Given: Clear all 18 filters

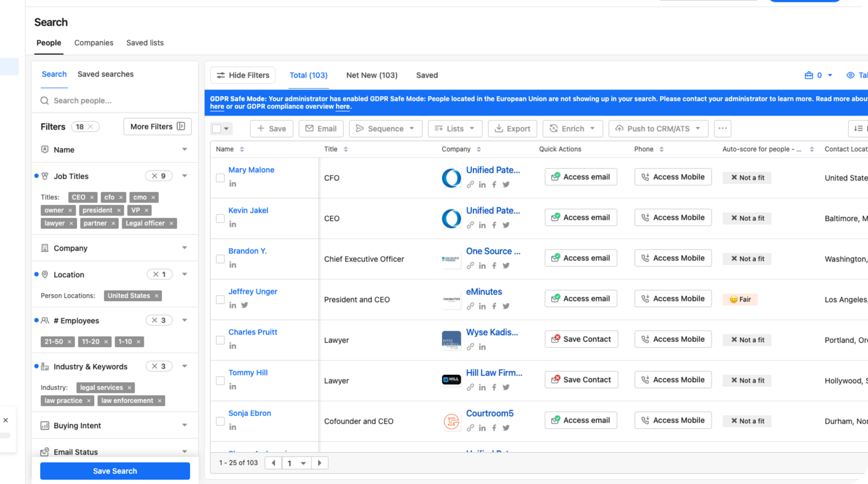Looking at the screenshot, I should click(x=90, y=127).
